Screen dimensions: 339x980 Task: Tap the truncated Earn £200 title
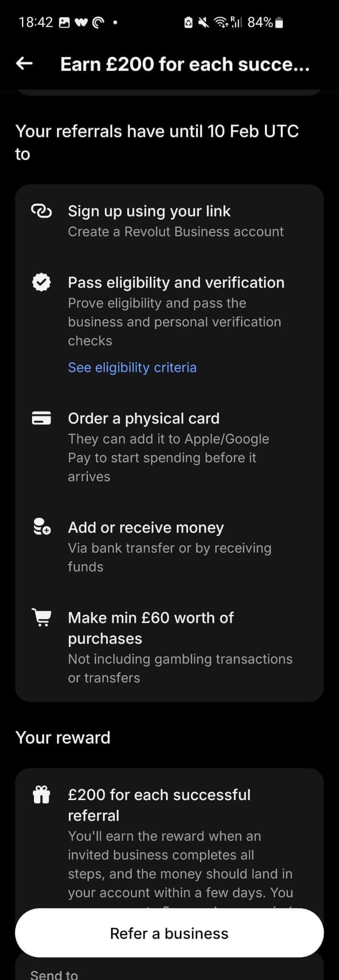point(184,63)
